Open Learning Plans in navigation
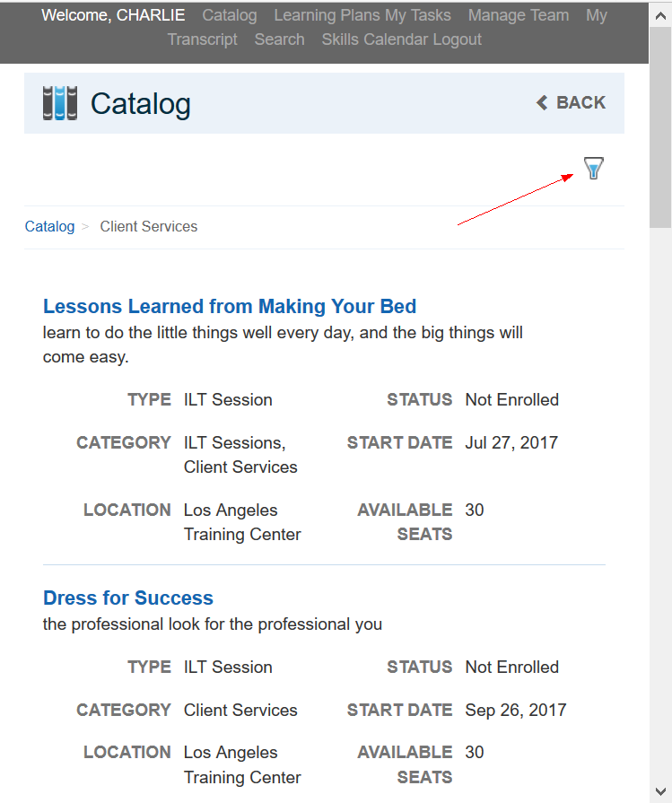 (327, 15)
